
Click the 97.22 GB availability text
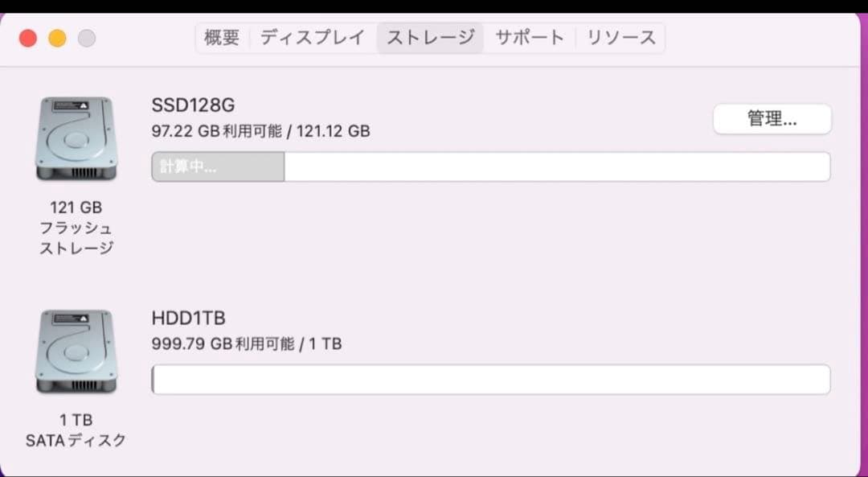pos(262,131)
